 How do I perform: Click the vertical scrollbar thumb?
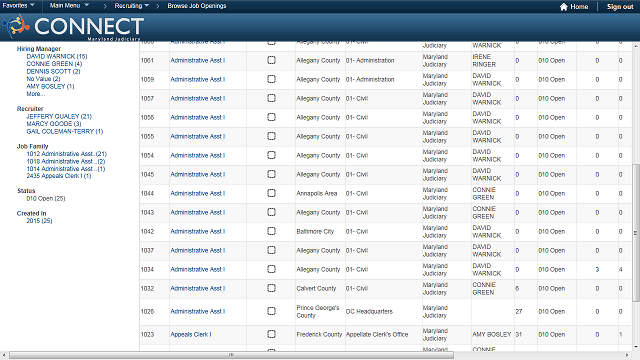tap(636, 233)
